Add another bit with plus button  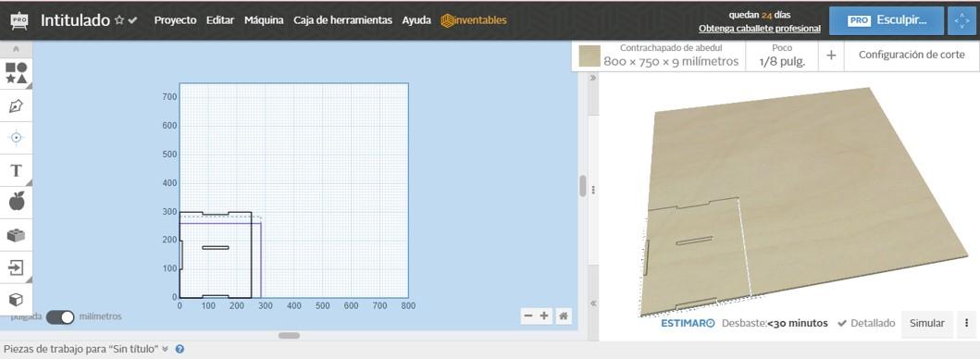(831, 55)
